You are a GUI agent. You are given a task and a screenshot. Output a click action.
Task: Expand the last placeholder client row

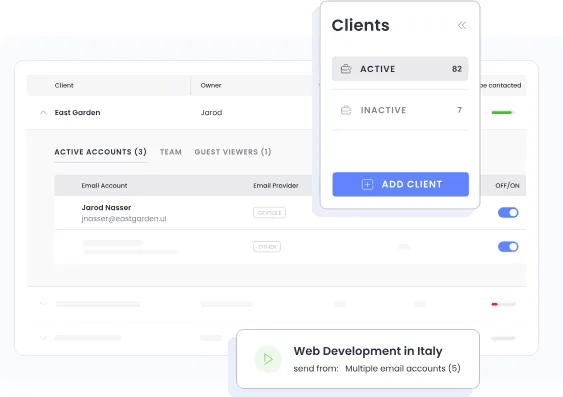(x=43, y=338)
